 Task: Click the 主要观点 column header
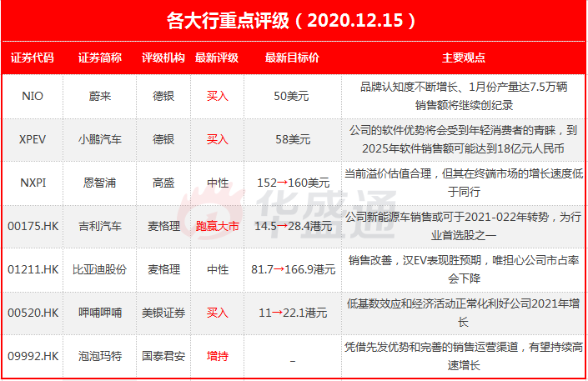464,58
